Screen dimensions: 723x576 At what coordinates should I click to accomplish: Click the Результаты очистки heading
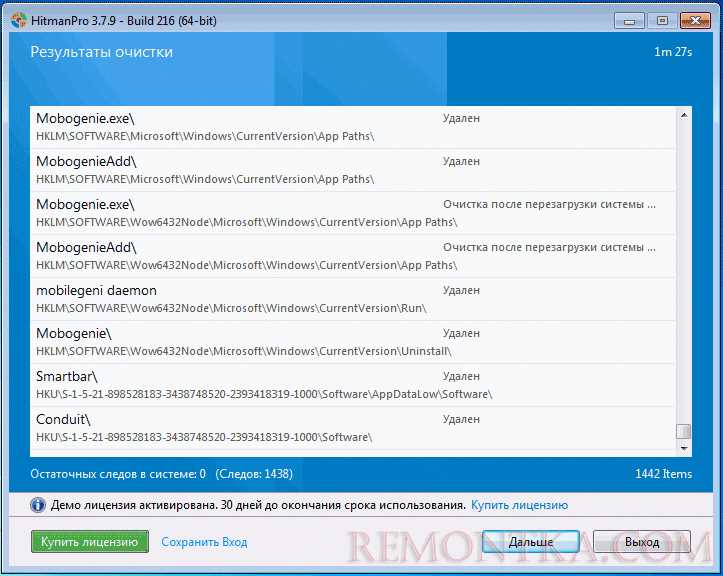[x=101, y=52]
